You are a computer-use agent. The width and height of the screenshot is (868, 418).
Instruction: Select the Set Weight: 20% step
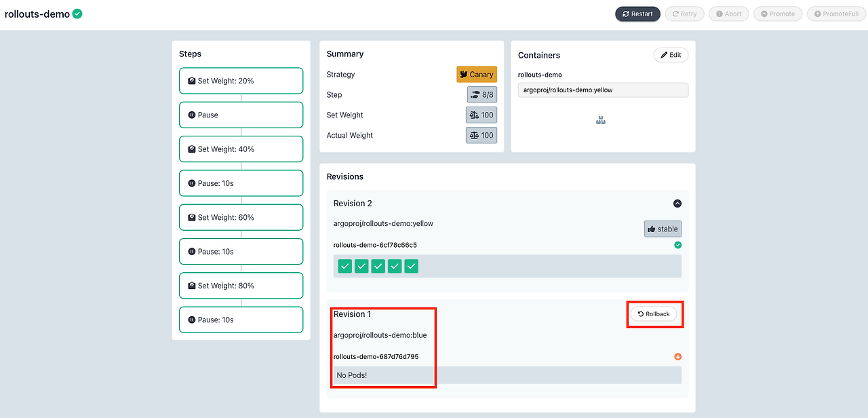click(241, 81)
